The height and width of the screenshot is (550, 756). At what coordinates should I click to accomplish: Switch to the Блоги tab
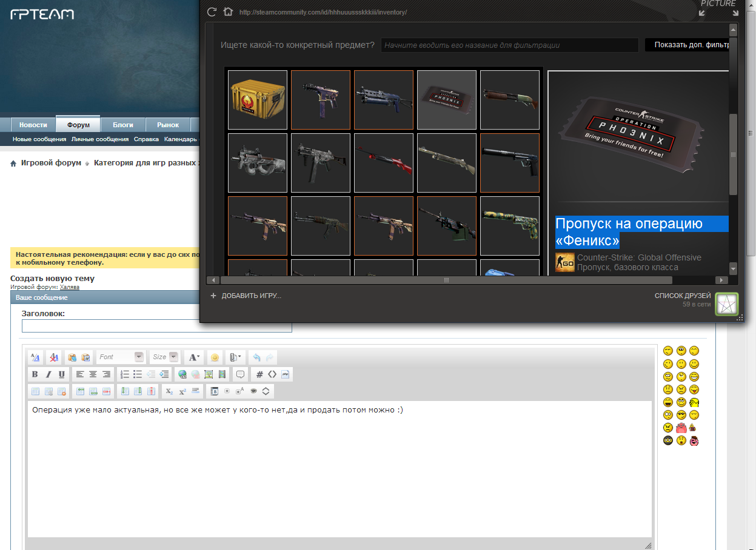coord(123,125)
